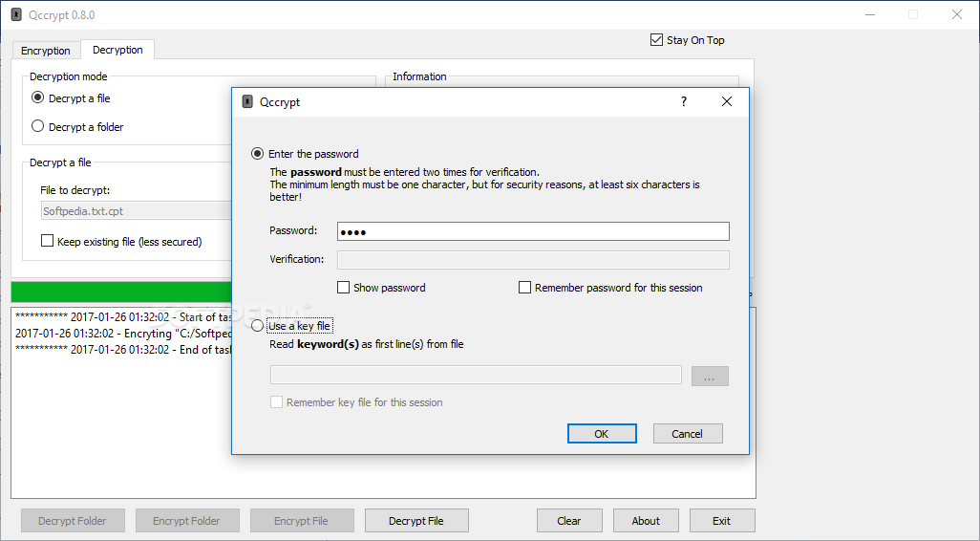Open the About button
The width and height of the screenshot is (980, 541).
(646, 520)
